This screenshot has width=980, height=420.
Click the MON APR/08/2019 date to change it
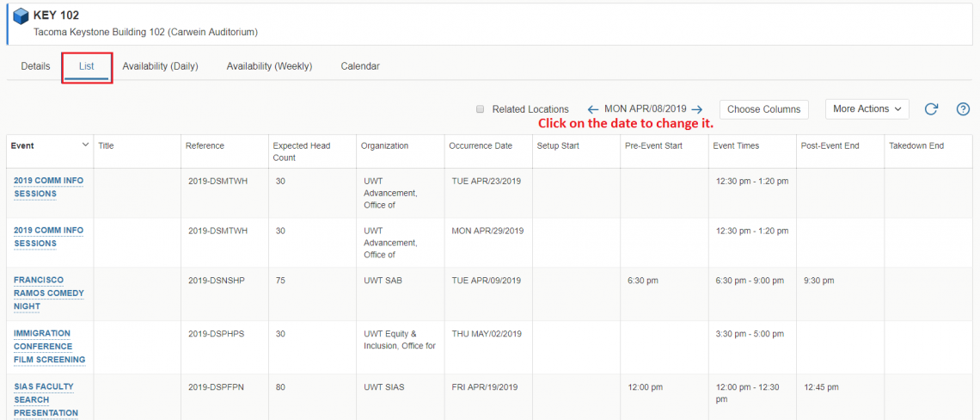[x=645, y=109]
